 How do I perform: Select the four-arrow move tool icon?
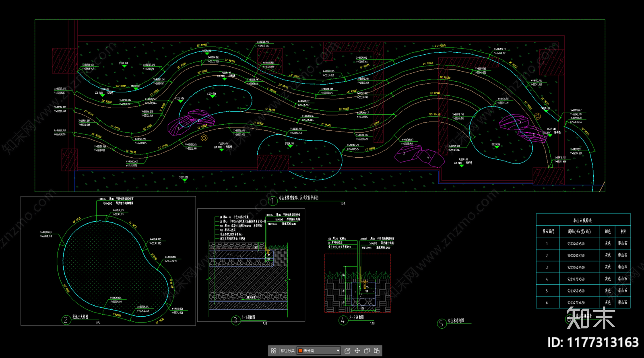pyautogui.click(x=357, y=351)
